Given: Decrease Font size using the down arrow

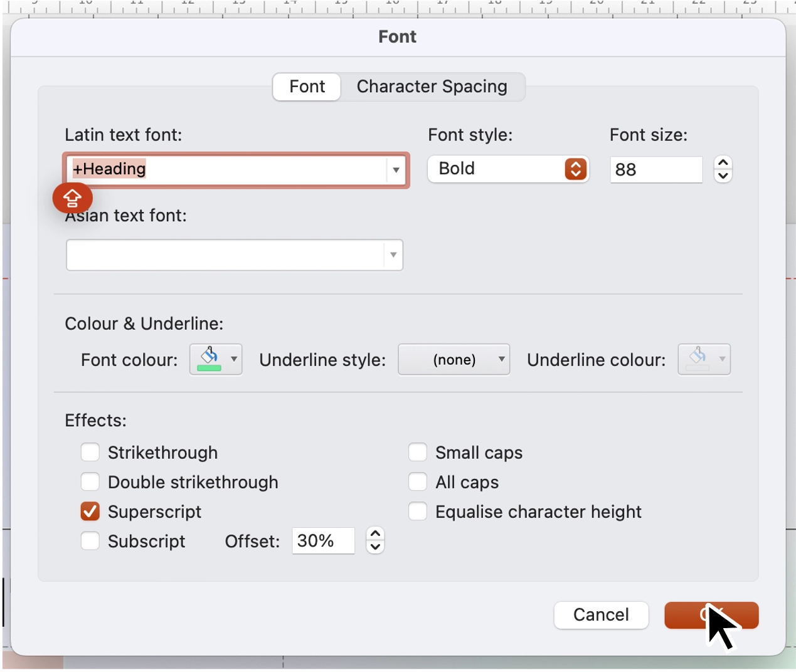Looking at the screenshot, I should pyautogui.click(x=723, y=176).
